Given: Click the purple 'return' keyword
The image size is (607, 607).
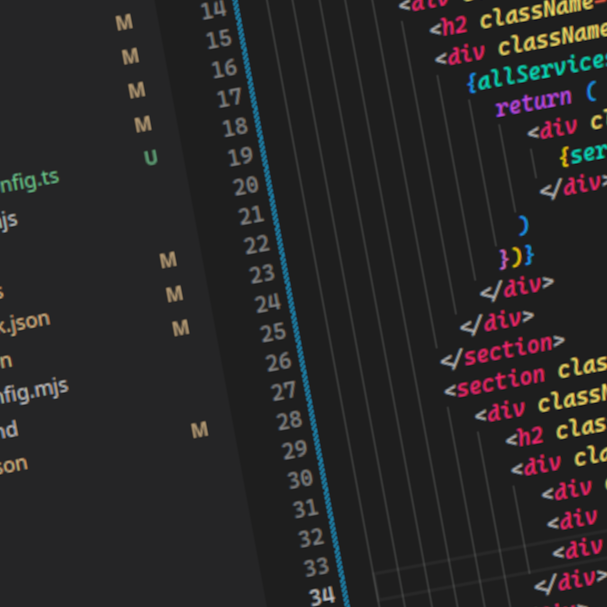Looking at the screenshot, I should click(534, 101).
